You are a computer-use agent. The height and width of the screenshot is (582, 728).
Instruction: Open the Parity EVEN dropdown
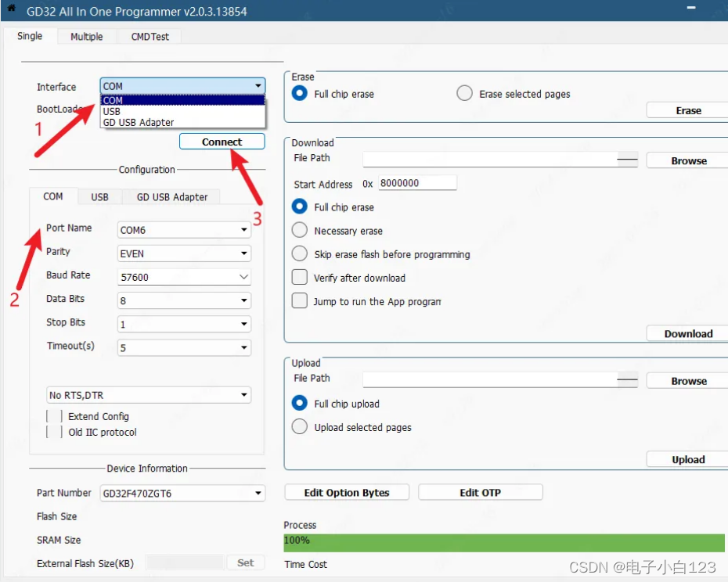[x=184, y=254]
